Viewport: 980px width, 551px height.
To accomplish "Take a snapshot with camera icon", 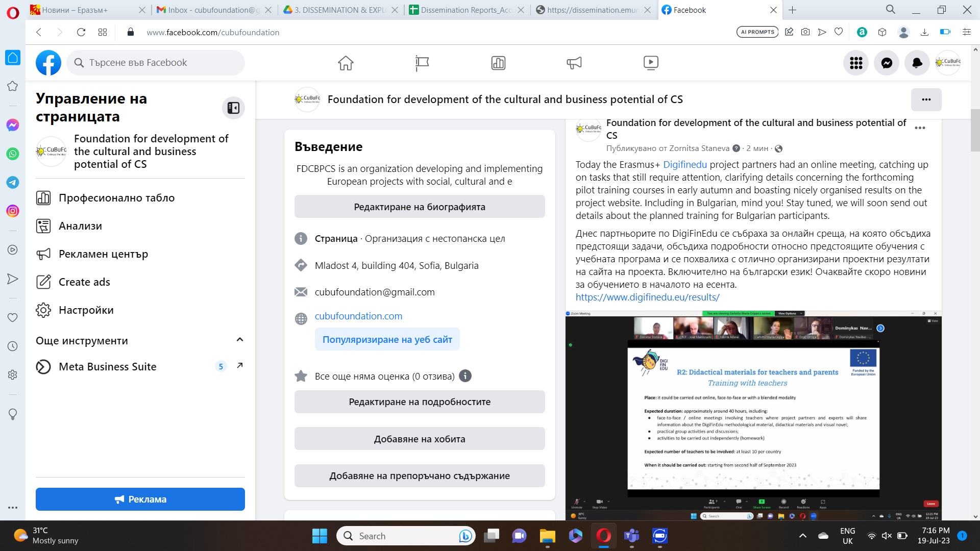I will point(805,32).
